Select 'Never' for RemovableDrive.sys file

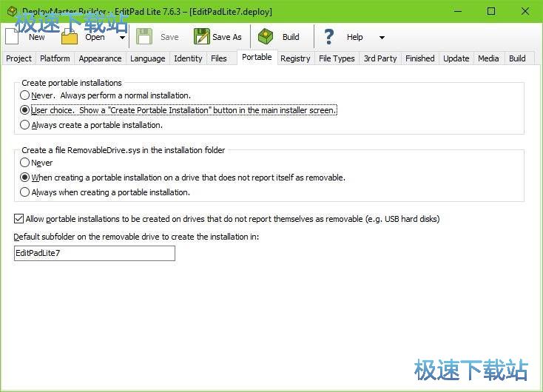click(x=24, y=163)
